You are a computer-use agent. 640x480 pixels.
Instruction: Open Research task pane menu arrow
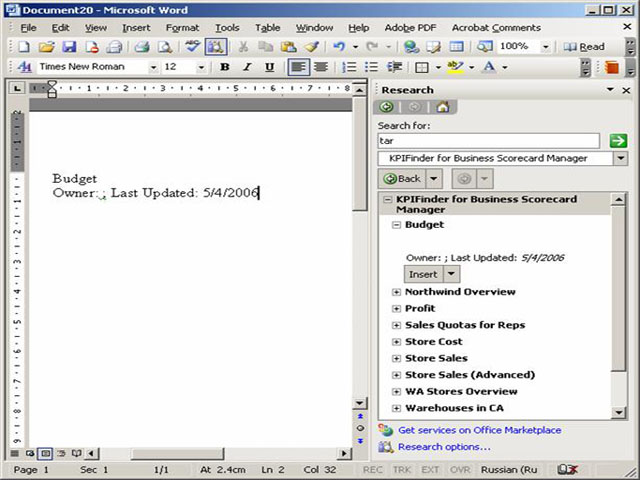click(x=610, y=89)
